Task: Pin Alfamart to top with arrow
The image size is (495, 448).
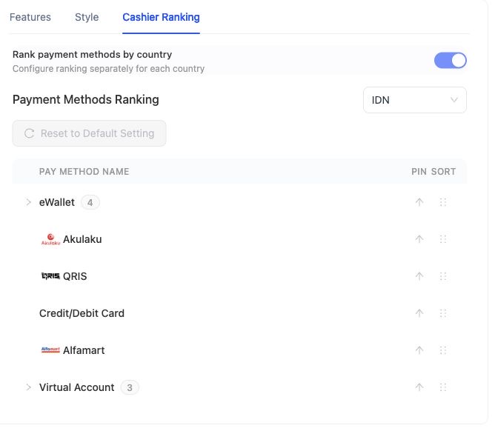Action: click(419, 350)
